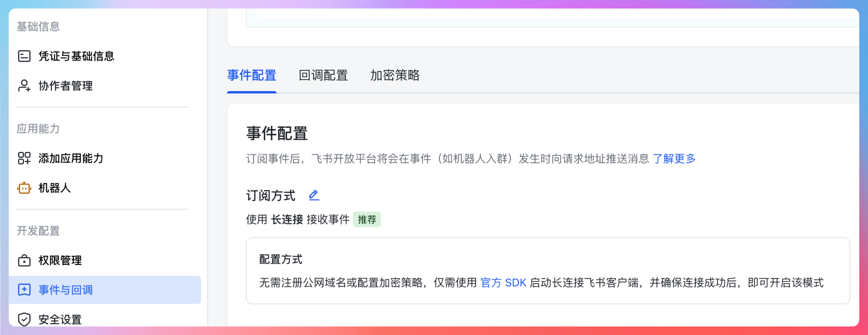868x335 pixels.
Task: Click the events and callbacks icon
Action: (x=24, y=290)
